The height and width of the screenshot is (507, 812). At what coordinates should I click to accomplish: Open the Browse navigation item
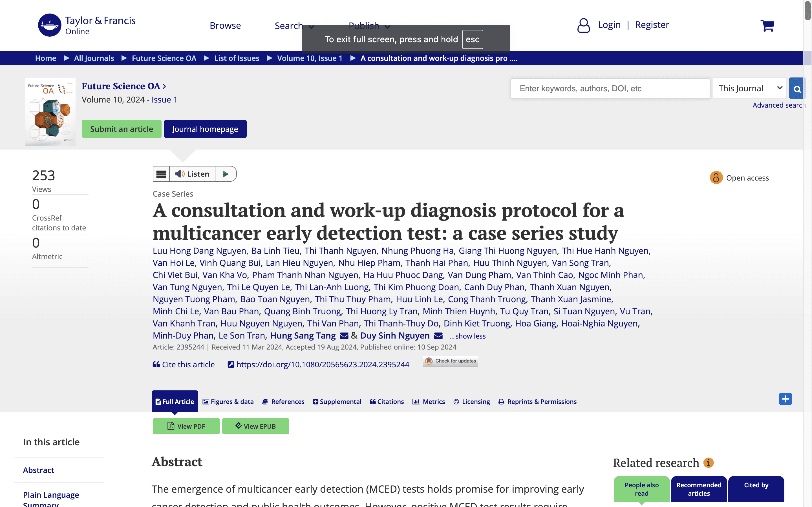[225, 25]
